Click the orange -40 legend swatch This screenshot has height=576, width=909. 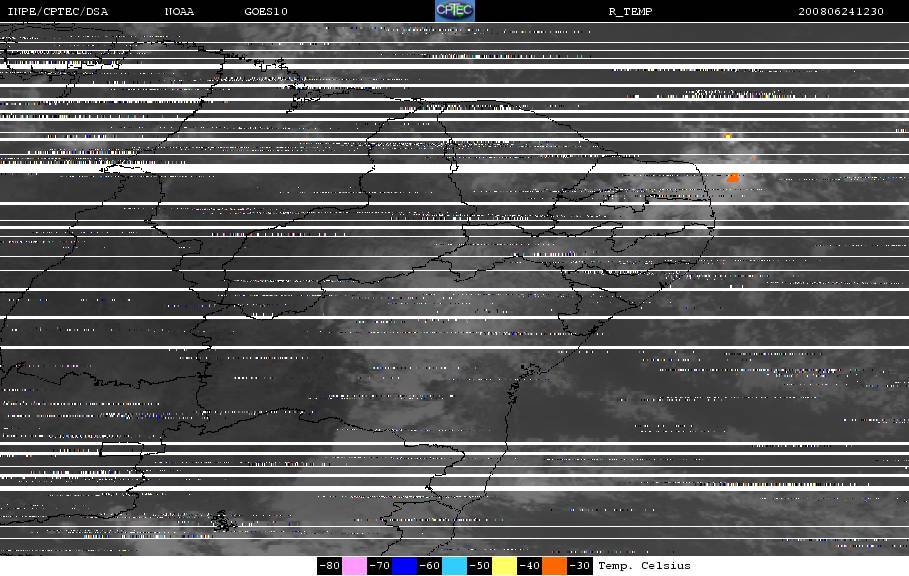click(x=554, y=566)
